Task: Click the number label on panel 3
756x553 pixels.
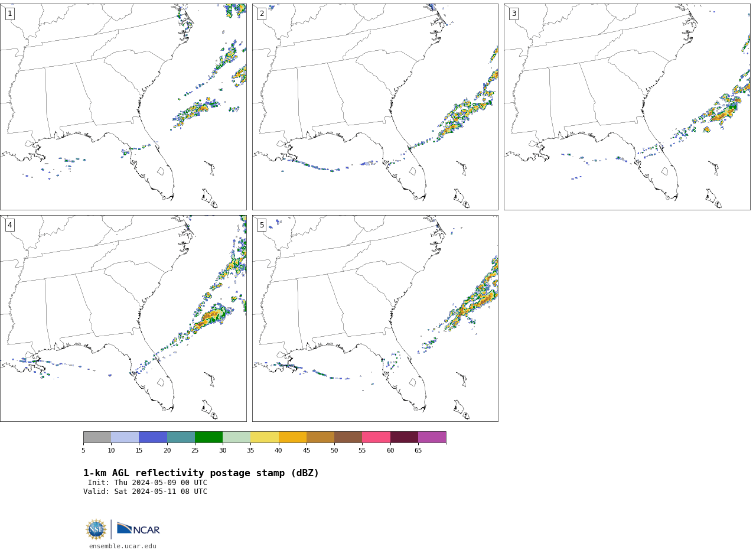Action: coord(514,14)
